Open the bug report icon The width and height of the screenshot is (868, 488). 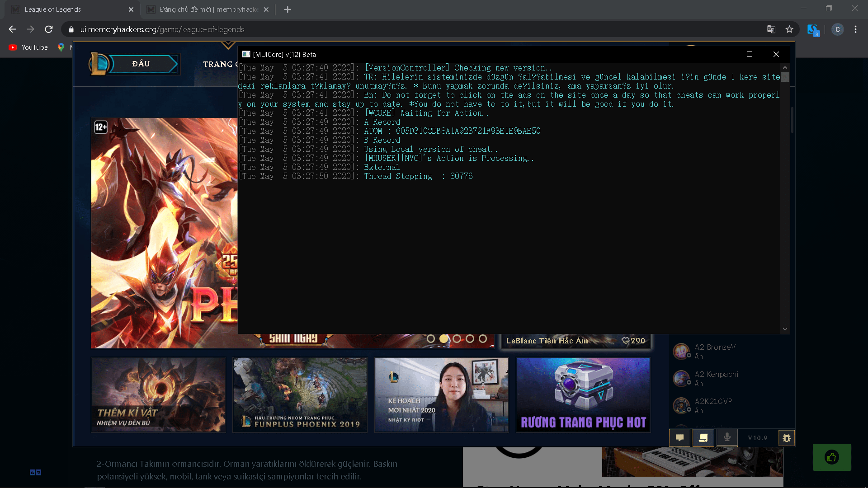tap(787, 438)
